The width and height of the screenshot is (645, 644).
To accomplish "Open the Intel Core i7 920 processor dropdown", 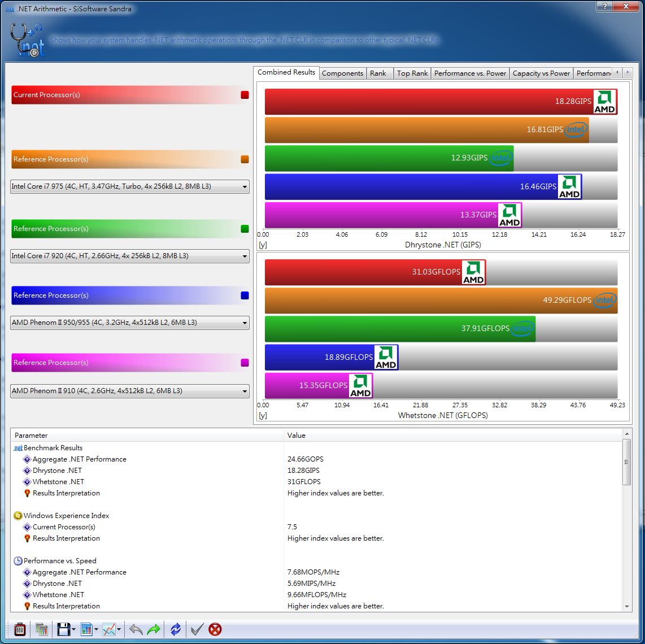I will tap(130, 256).
